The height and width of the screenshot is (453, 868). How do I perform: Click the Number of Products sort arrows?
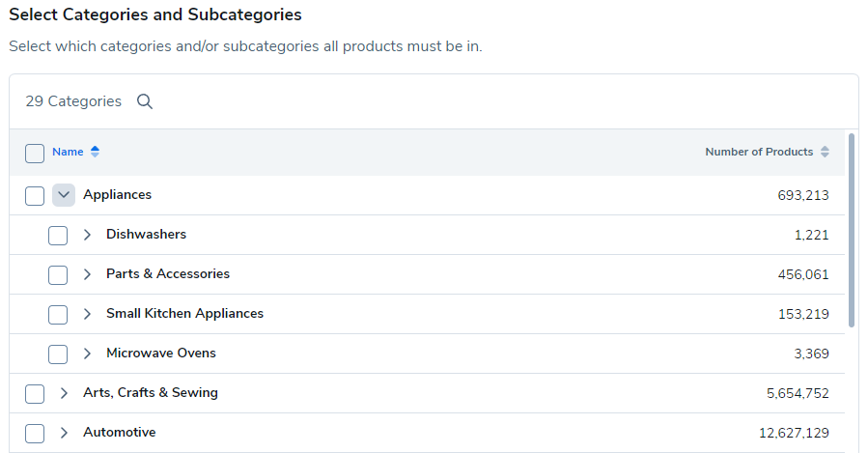[825, 152]
